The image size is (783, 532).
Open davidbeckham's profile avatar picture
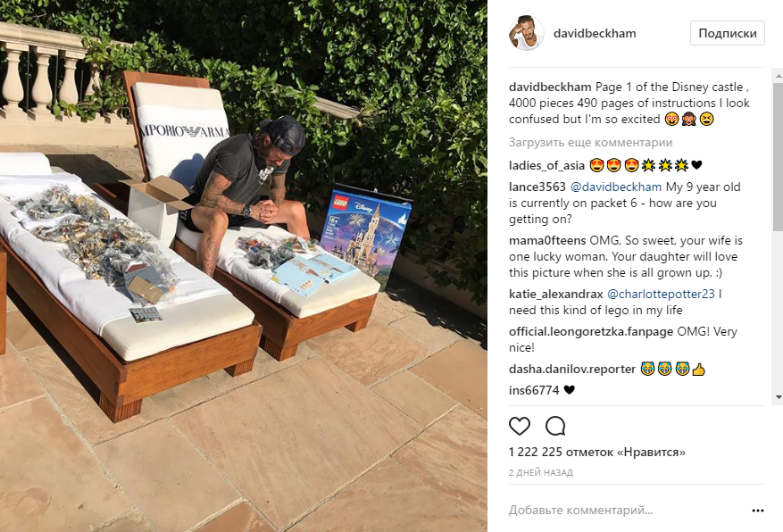pos(527,33)
